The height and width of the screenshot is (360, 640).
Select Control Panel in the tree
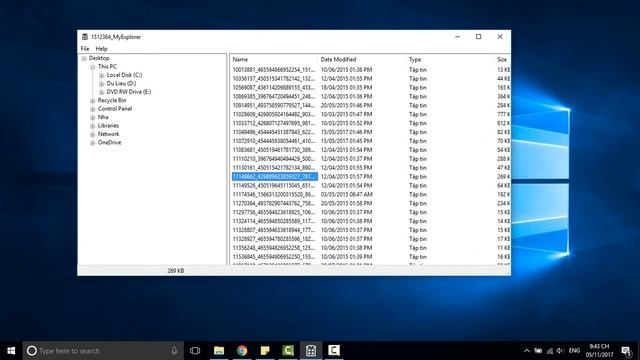tap(115, 109)
